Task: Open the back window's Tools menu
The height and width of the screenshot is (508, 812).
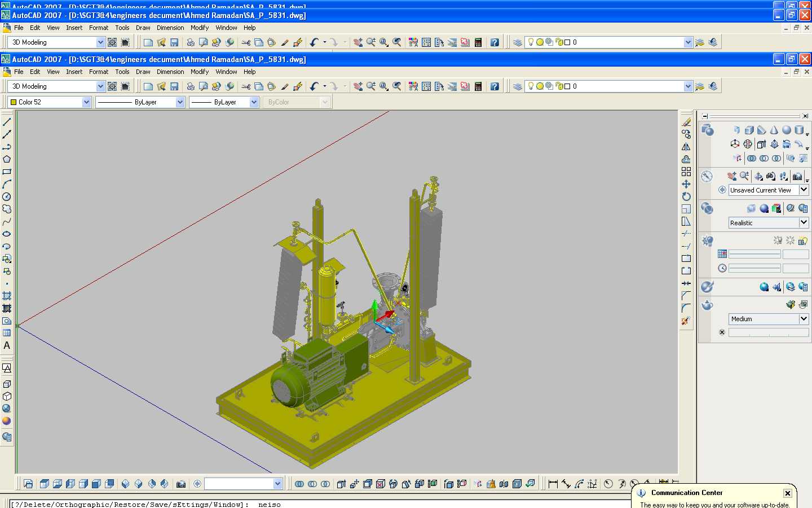Action: click(122, 28)
